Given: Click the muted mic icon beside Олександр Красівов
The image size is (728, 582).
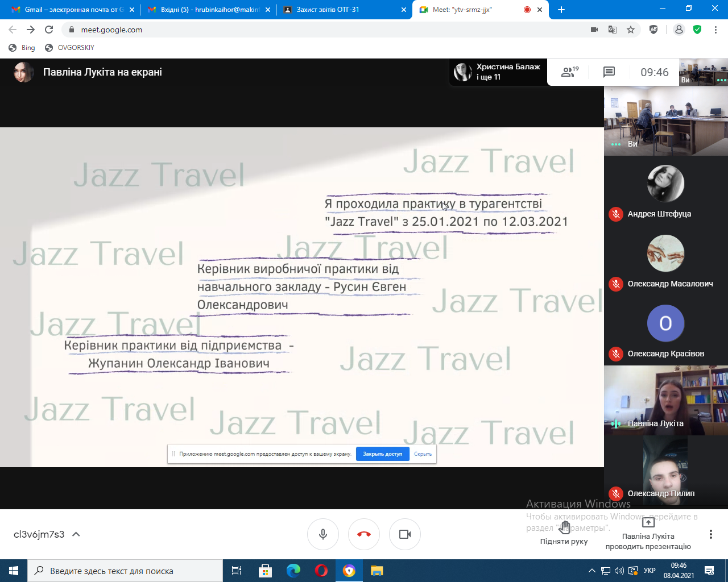Looking at the screenshot, I should (616, 354).
